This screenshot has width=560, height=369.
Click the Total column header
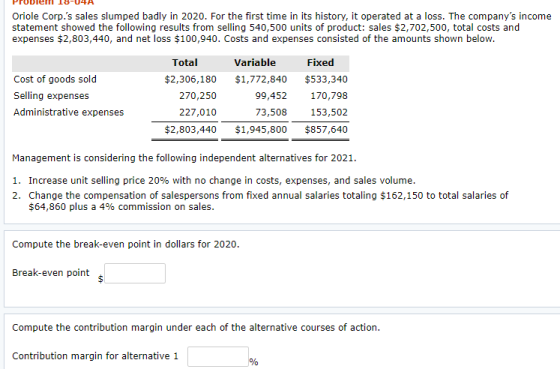185,63
